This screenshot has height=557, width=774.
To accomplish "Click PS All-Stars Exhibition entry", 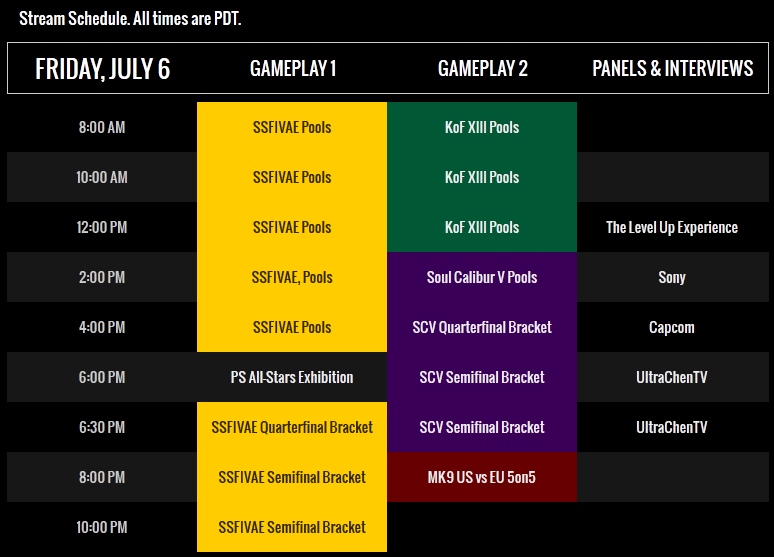I will [x=292, y=377].
